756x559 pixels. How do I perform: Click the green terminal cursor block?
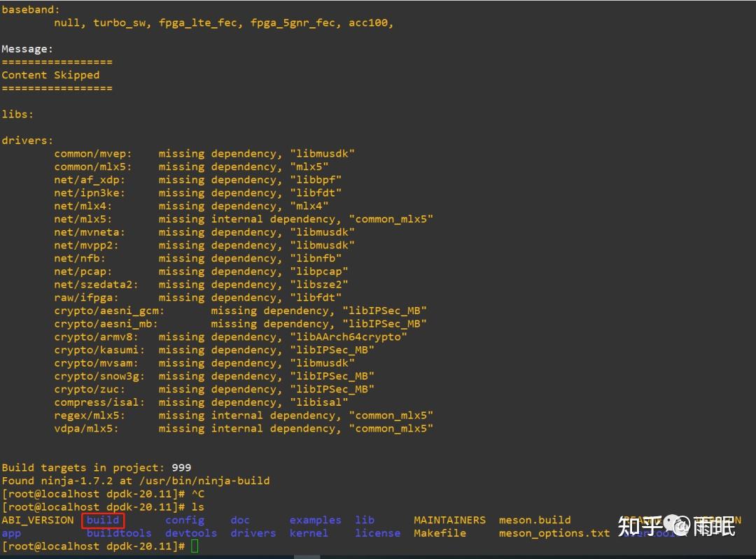pyautogui.click(x=195, y=546)
